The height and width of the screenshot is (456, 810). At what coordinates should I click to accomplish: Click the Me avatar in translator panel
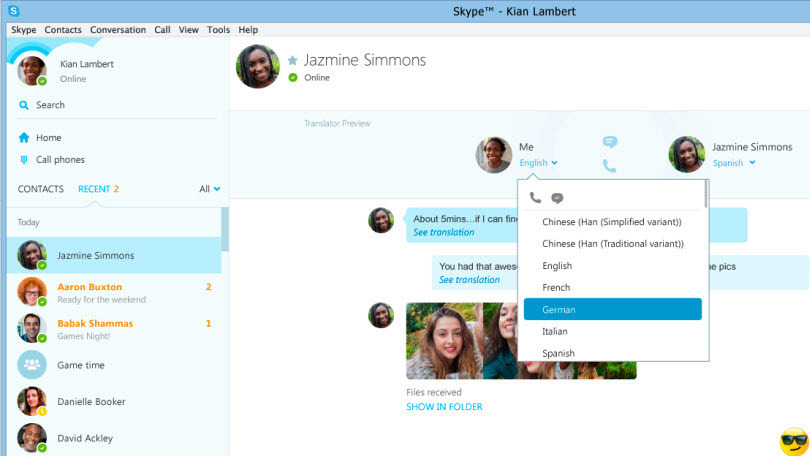point(494,155)
